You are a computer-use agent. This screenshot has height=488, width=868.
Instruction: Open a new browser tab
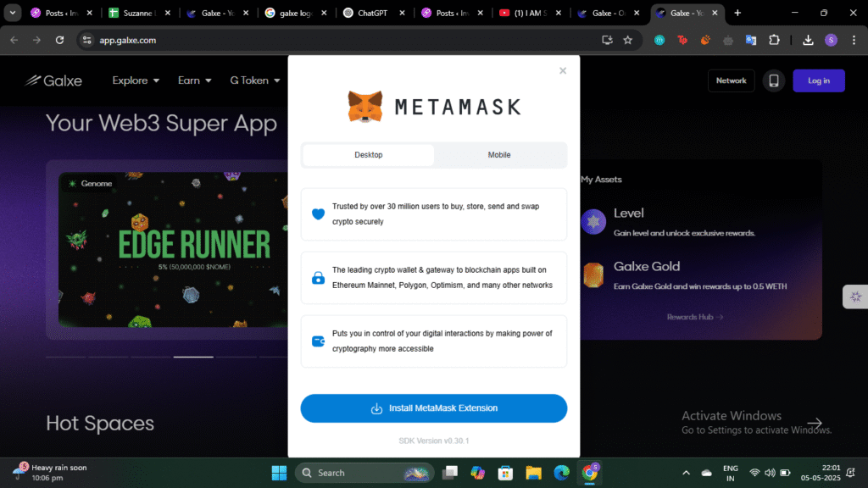(737, 13)
